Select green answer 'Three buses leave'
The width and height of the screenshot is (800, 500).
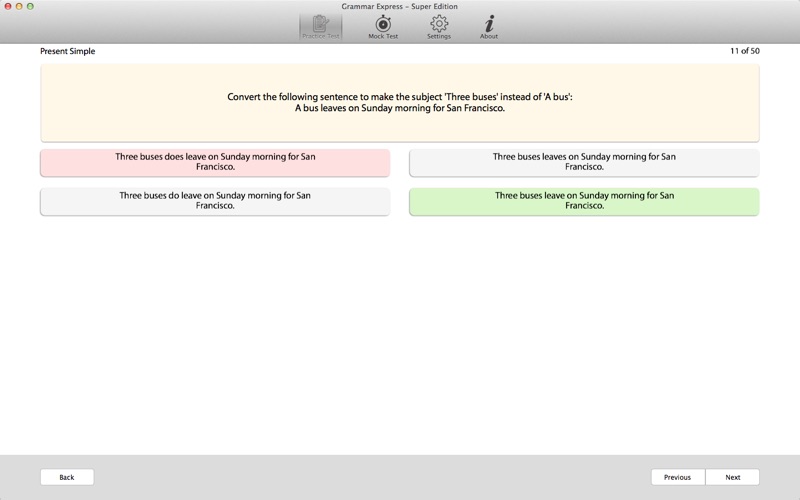(584, 201)
